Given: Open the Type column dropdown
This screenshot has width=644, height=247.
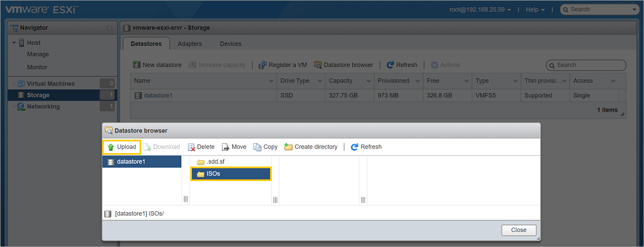Looking at the screenshot, I should pyautogui.click(x=515, y=81).
